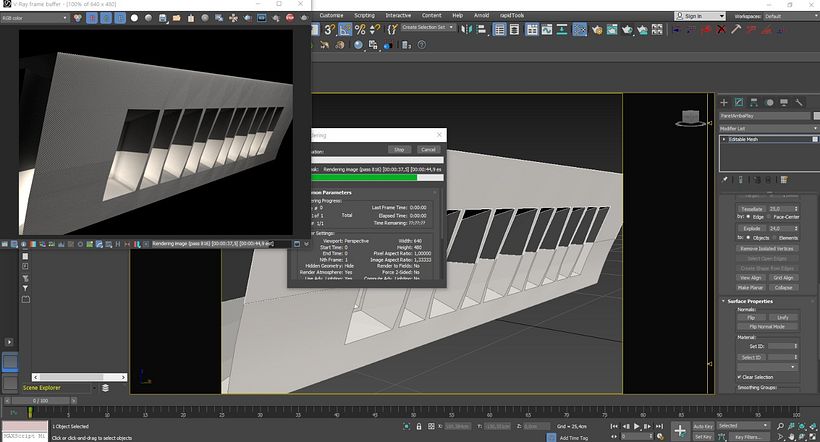The width and height of the screenshot is (820, 442).
Task: Click render teapot icon in frame buffer toolbar
Action: (x=304, y=18)
